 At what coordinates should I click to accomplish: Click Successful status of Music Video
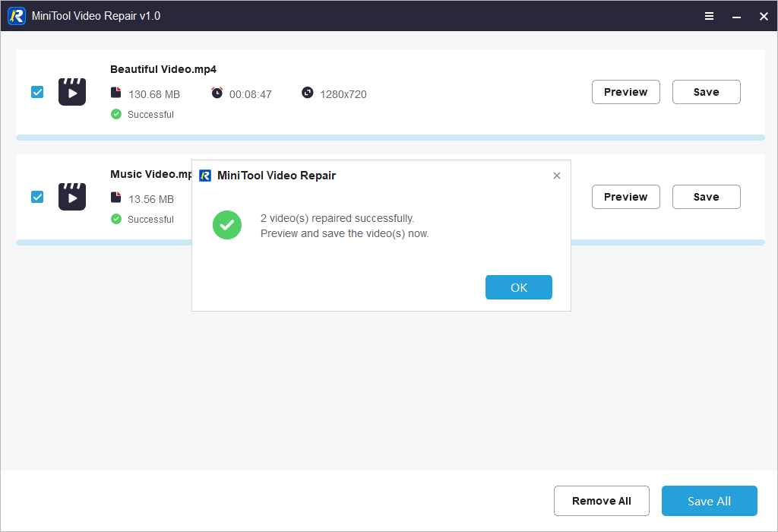[x=150, y=220]
